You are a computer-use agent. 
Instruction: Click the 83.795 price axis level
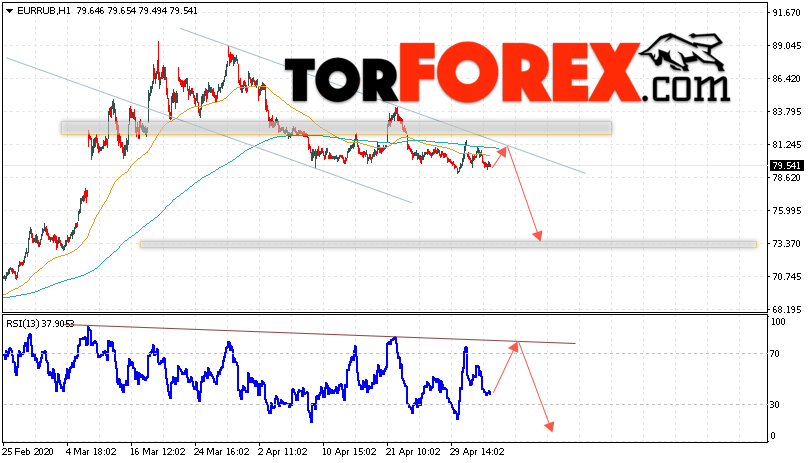coord(787,111)
